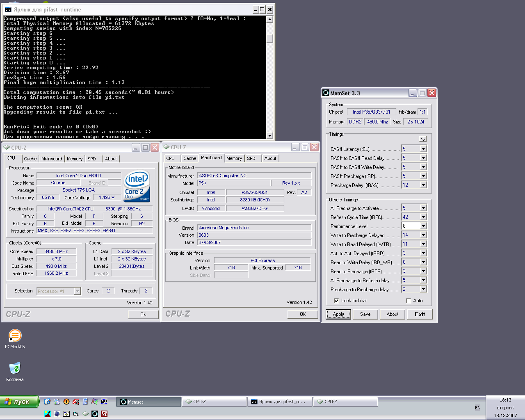Click the Save button in MemSet

point(365,314)
